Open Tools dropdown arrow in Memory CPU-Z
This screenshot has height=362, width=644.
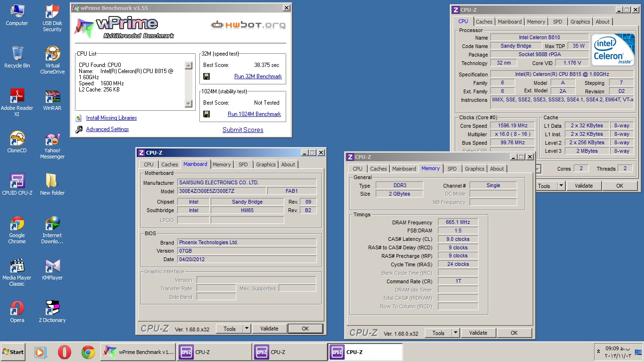(x=455, y=333)
